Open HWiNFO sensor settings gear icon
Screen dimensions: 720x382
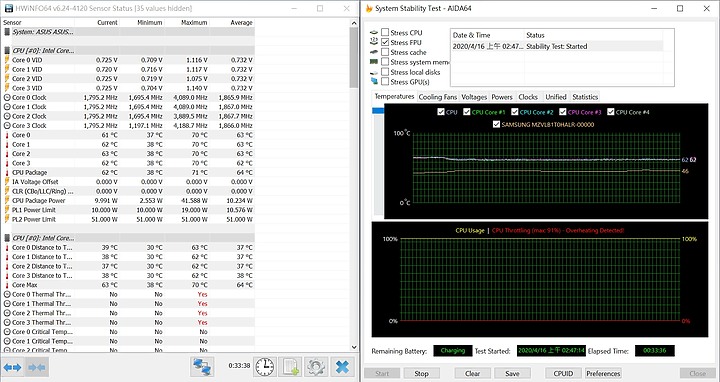[x=316, y=366]
